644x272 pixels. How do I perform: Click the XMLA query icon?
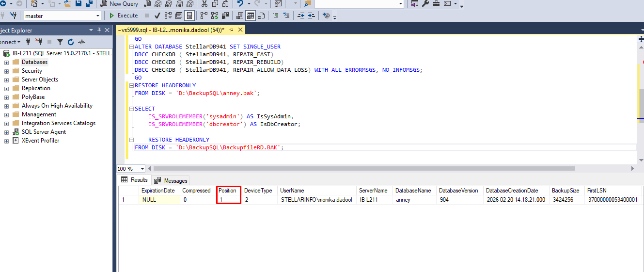point(179,4)
